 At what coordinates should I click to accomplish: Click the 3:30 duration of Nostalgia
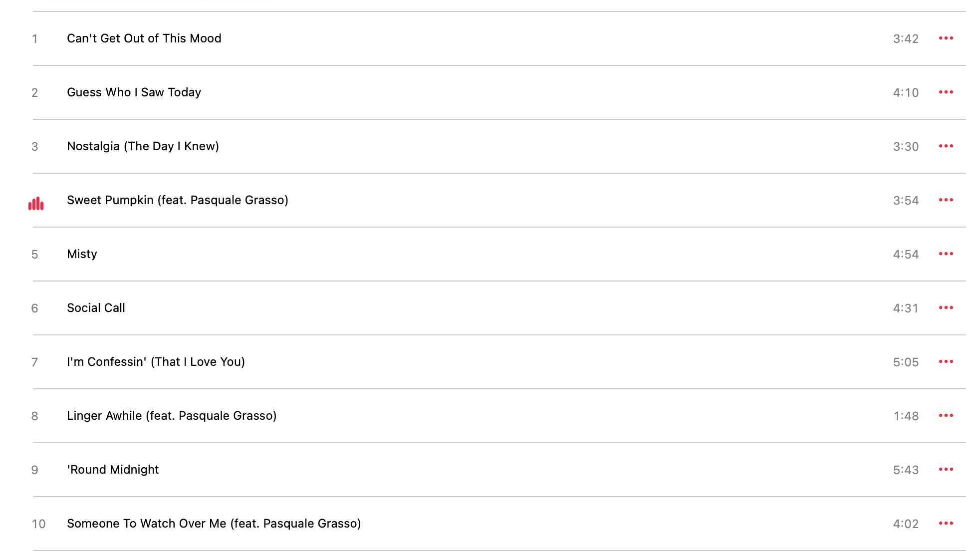[906, 147]
